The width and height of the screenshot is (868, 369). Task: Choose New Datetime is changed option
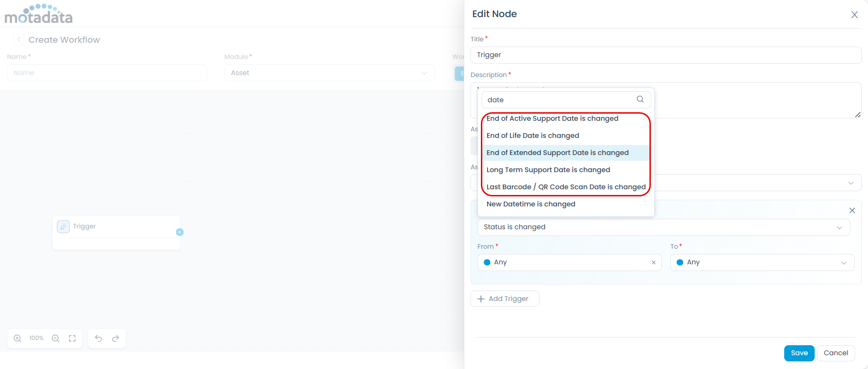click(531, 204)
